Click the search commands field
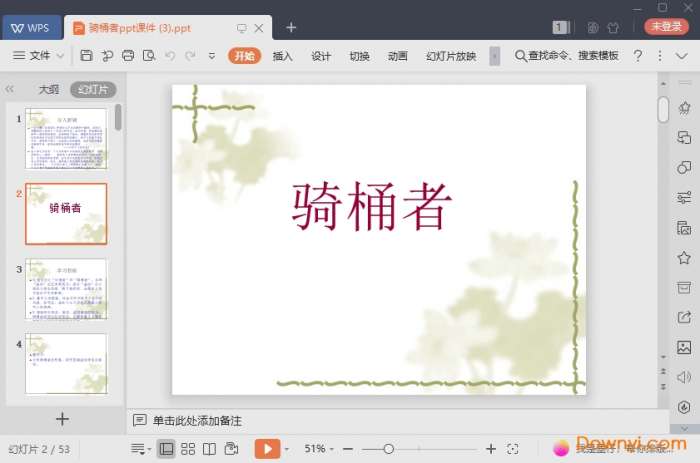The image size is (700, 463). tap(567, 56)
